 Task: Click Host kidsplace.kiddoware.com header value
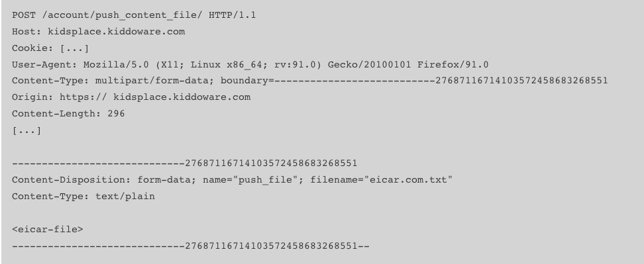[116, 32]
